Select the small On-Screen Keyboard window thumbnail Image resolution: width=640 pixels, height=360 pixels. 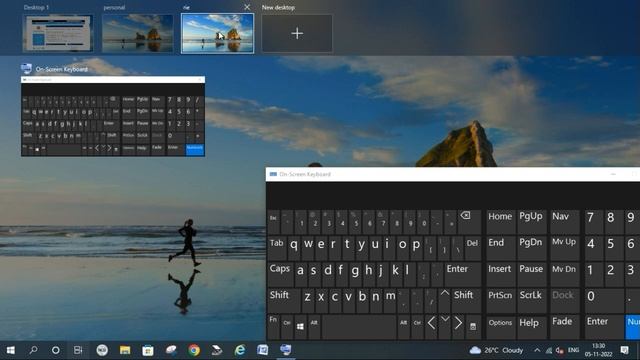113,116
